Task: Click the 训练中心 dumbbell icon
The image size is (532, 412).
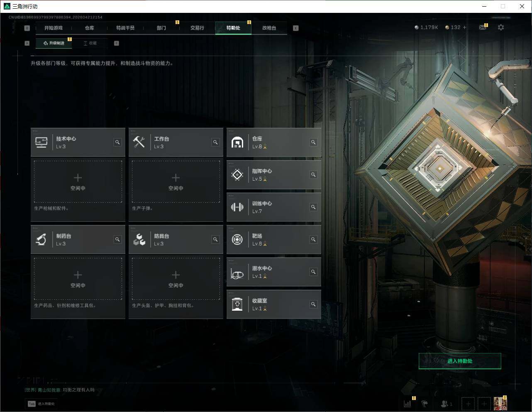Action: [237, 207]
